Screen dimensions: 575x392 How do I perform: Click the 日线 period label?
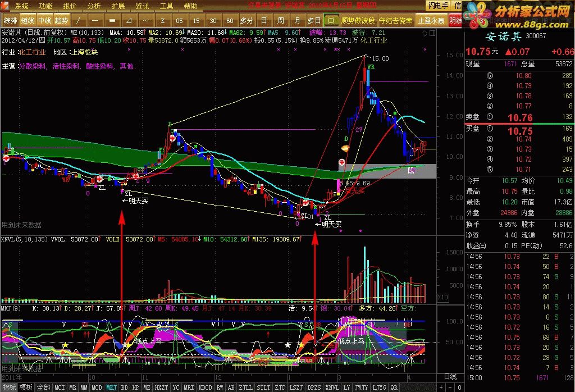click(451, 377)
